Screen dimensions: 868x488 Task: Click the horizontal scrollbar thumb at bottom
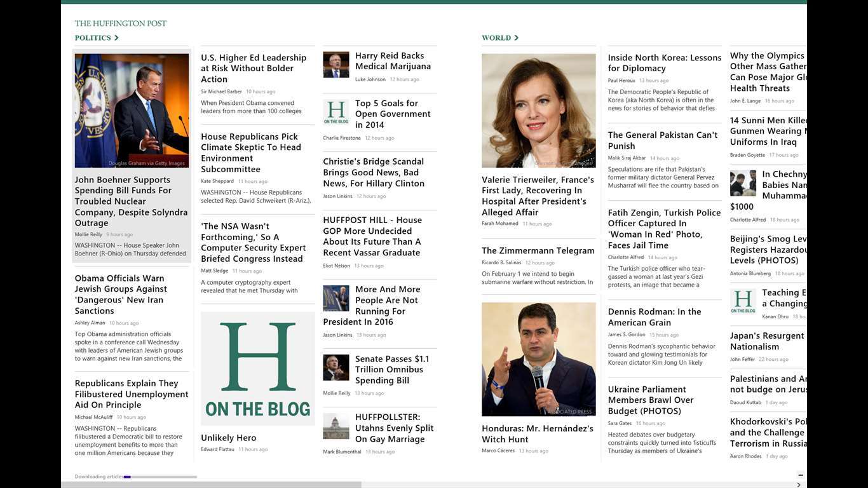[x=211, y=485]
